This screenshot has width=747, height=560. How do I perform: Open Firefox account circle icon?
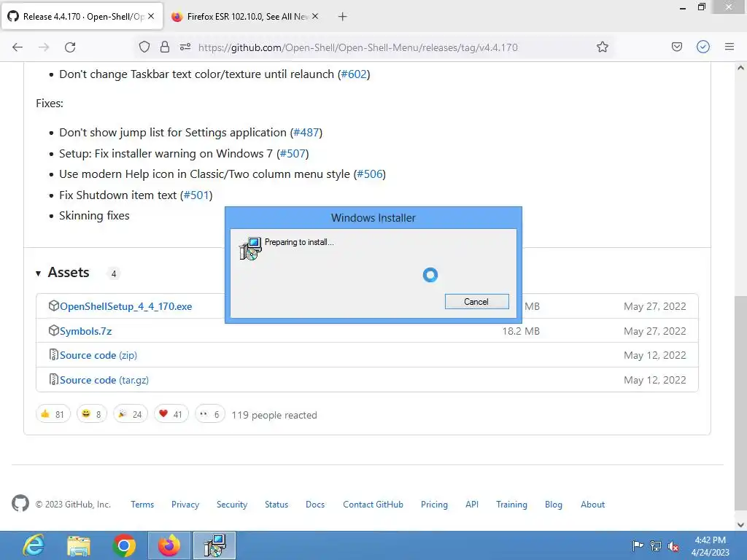(x=703, y=47)
